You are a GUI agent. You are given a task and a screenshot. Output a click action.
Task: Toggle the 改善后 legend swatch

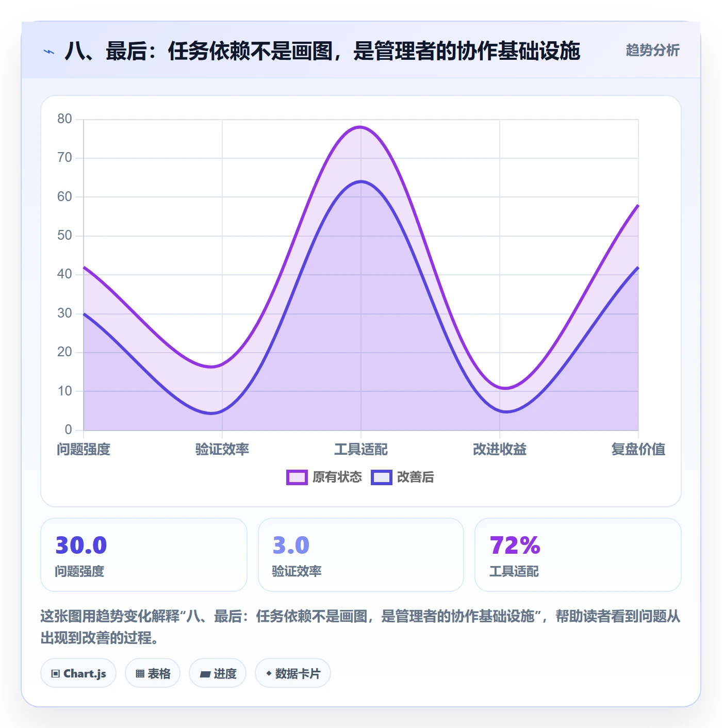coord(382,477)
